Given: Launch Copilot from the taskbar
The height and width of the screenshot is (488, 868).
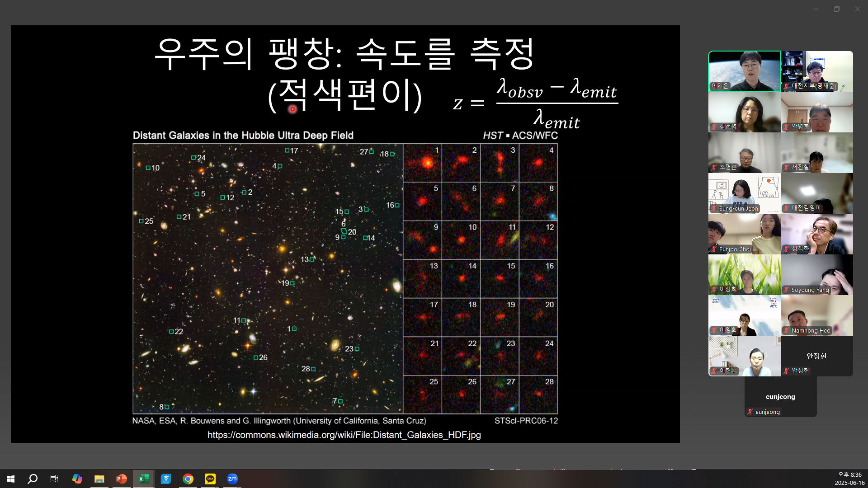Looking at the screenshot, I should 77,479.
